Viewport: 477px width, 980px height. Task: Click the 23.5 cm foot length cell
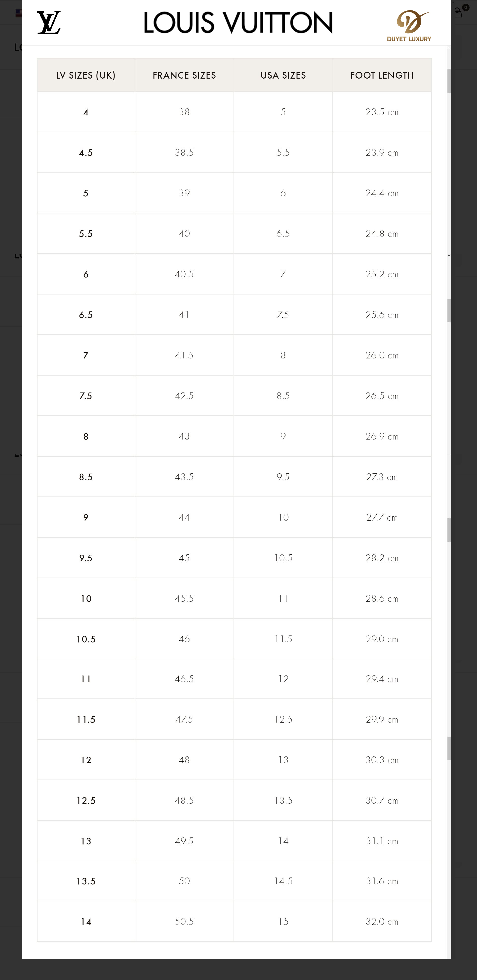382,112
